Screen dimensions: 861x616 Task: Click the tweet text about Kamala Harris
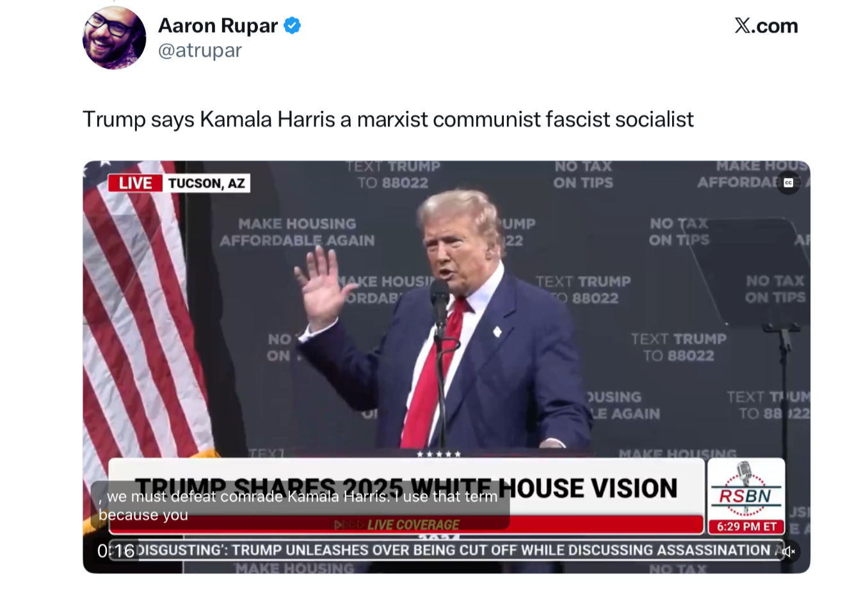click(x=388, y=119)
